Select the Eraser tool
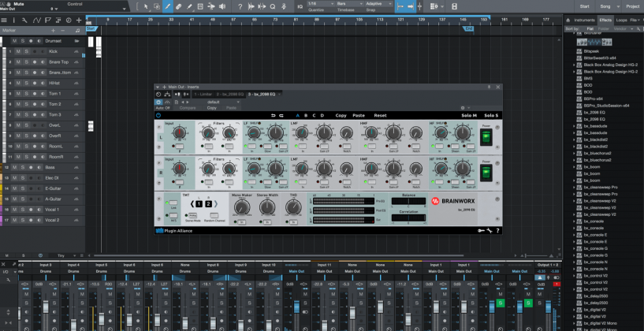 click(x=179, y=6)
